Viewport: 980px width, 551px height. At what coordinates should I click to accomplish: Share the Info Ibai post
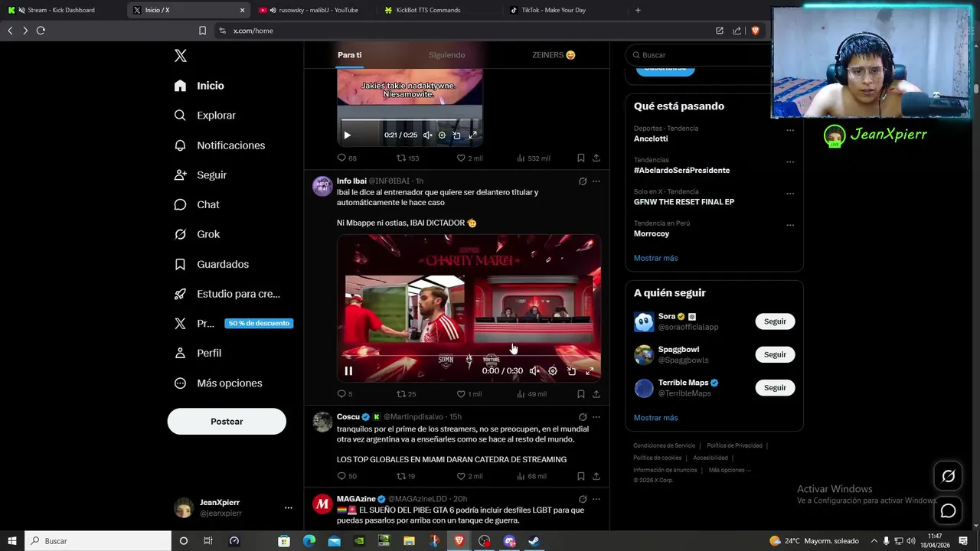(x=596, y=394)
